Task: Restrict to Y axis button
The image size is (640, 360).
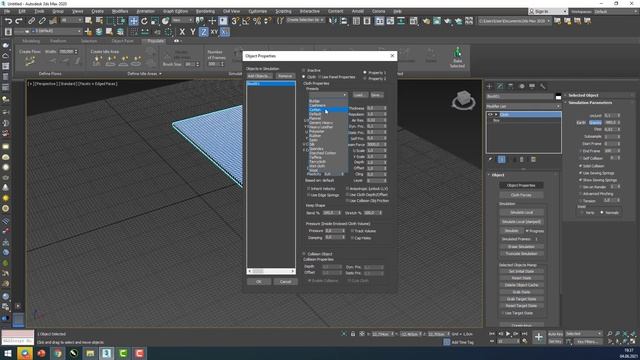Action: pyautogui.click(x=193, y=31)
